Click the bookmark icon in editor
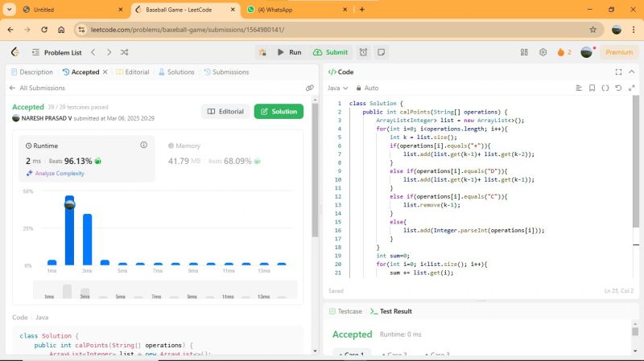Viewport: 644px width, 361px height. pos(592,88)
